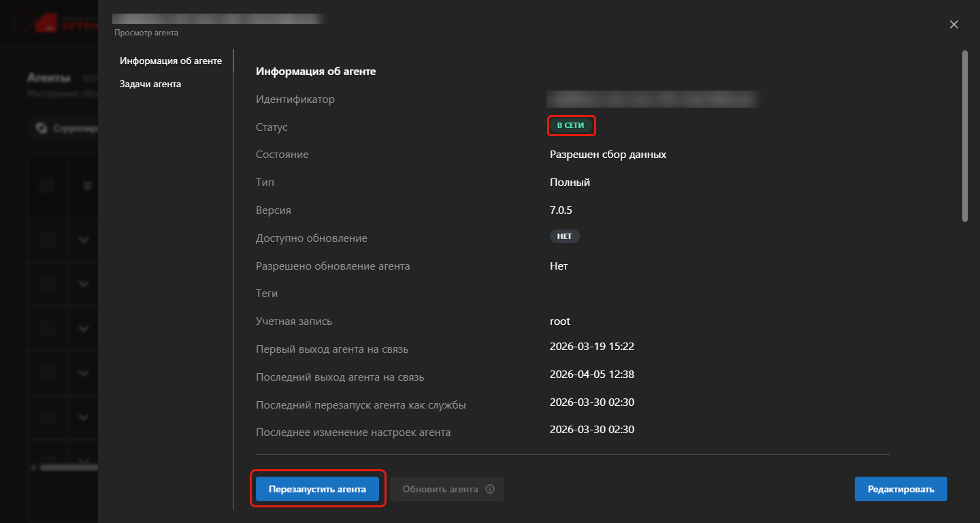Image resolution: width=980 pixels, height=523 pixels.
Task: Toggle the select-all checkbox in agents table header
Action: [x=47, y=185]
